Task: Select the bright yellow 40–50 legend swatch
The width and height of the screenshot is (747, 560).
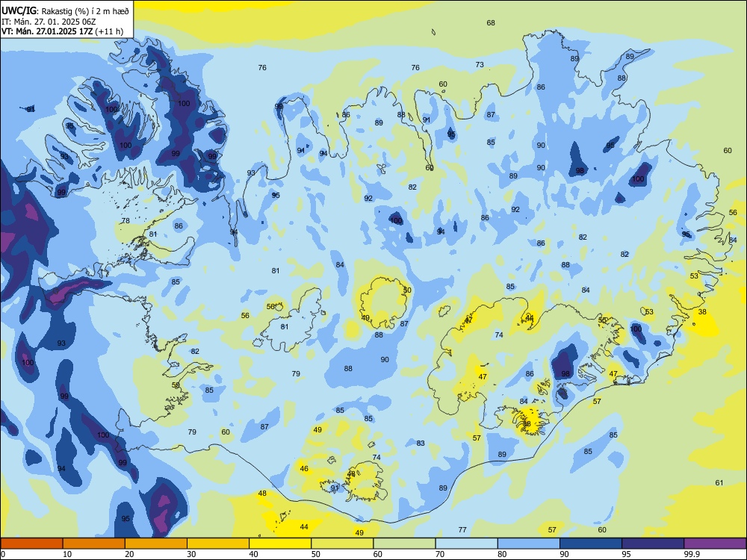Action: [280, 544]
